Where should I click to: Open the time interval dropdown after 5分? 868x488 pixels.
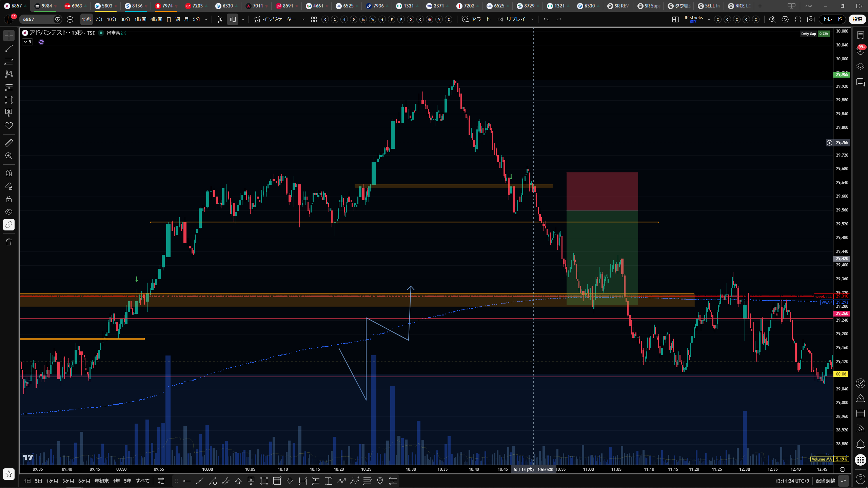click(206, 19)
